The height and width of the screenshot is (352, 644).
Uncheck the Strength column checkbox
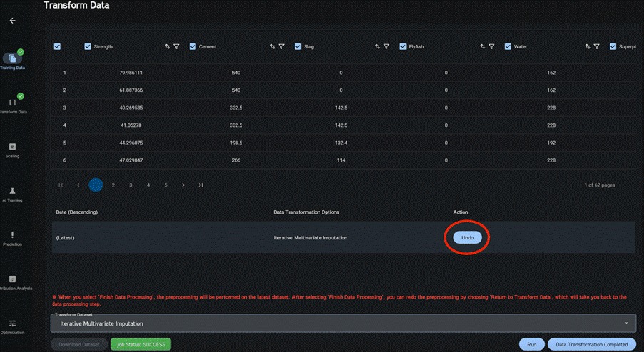(x=88, y=47)
